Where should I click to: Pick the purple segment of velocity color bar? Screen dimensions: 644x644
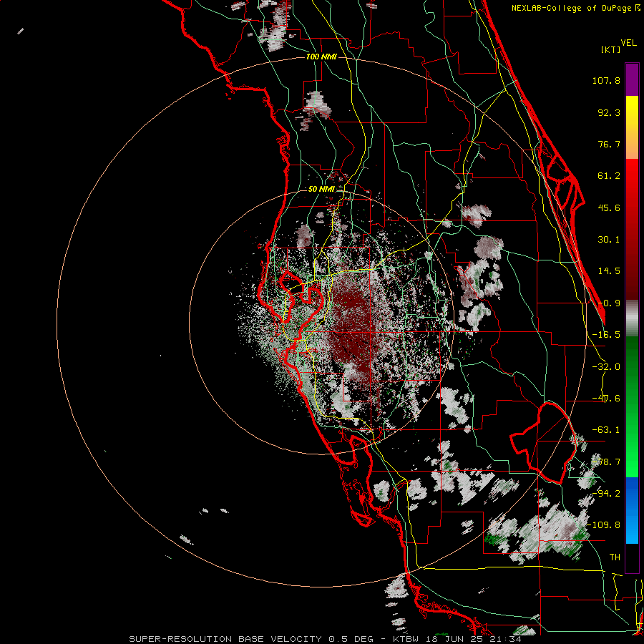coord(632,79)
